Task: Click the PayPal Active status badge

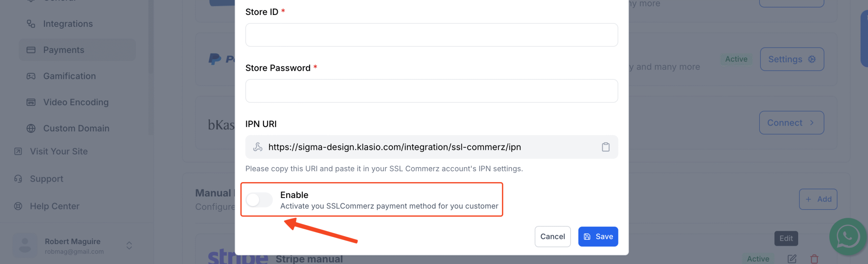Action: coord(736,59)
